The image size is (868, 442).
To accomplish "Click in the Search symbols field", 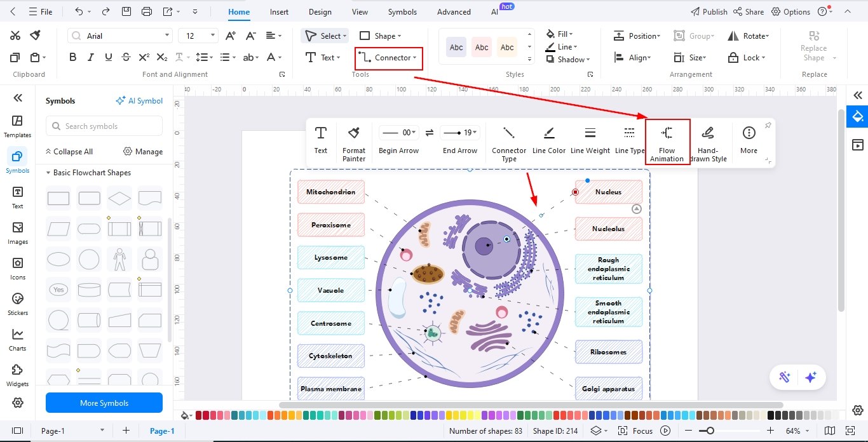I will pos(104,126).
